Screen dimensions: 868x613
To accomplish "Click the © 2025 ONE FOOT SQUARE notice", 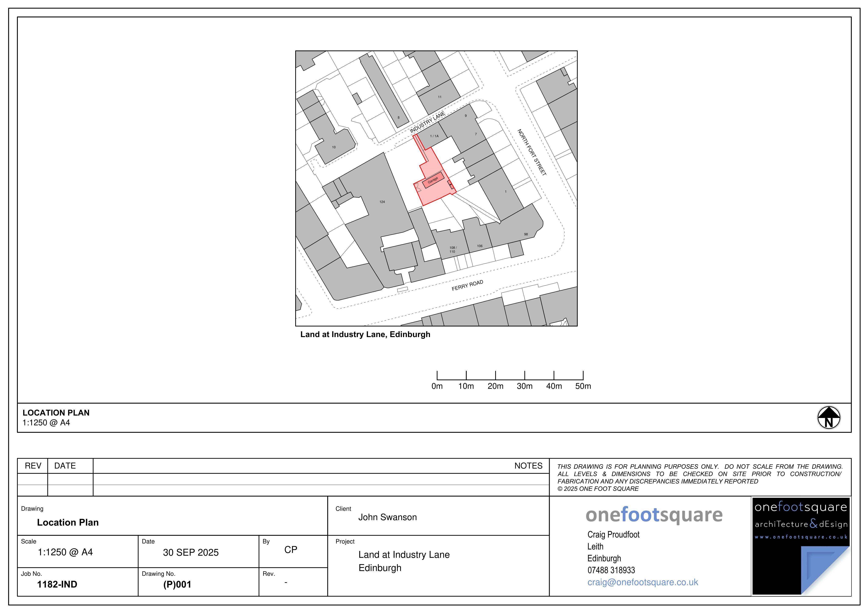I will (x=598, y=489).
